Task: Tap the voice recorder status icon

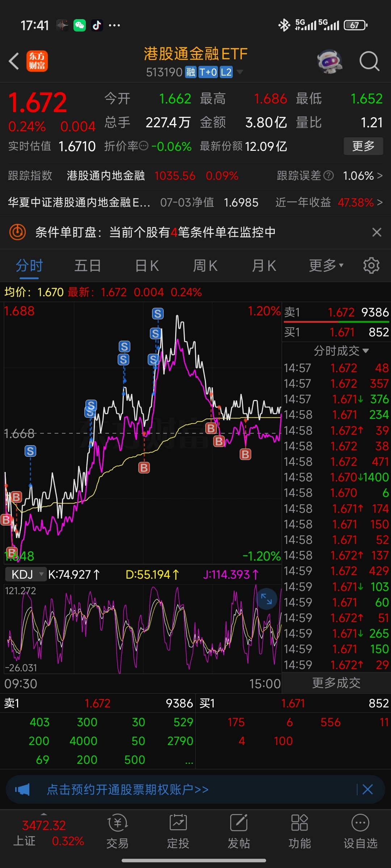Action: coord(62,25)
